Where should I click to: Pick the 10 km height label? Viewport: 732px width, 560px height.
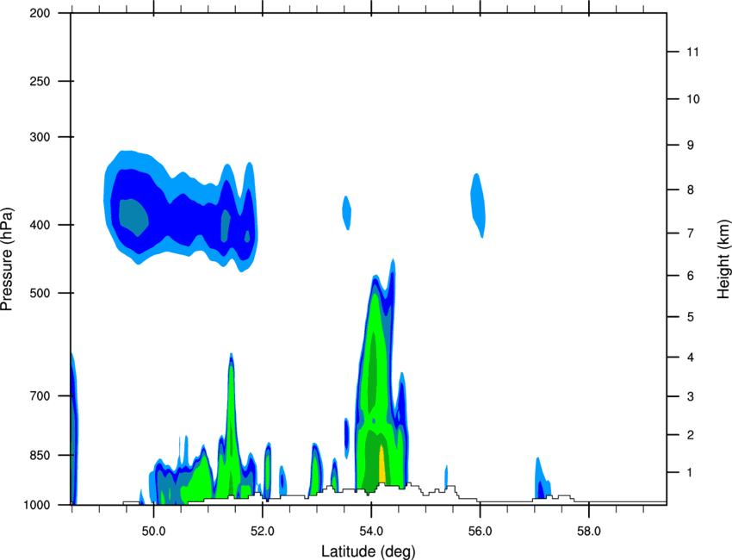point(692,99)
